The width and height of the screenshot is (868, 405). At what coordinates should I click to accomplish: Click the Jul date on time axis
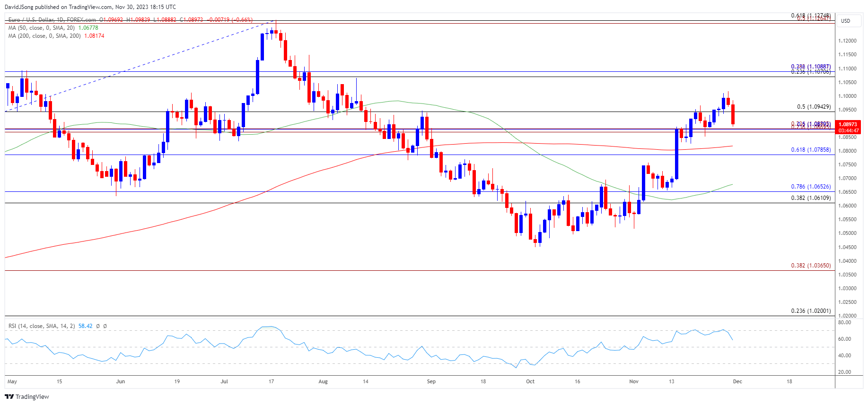[224, 381]
